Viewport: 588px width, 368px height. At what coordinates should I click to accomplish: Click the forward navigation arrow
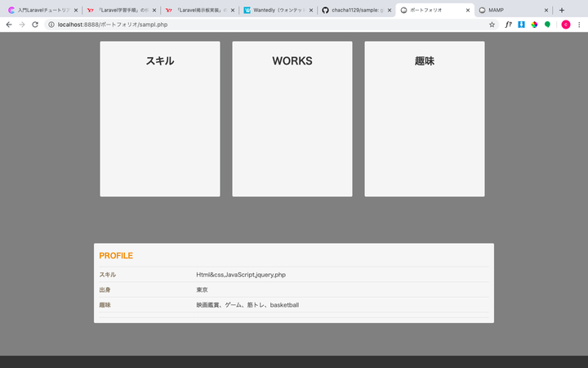[22, 25]
